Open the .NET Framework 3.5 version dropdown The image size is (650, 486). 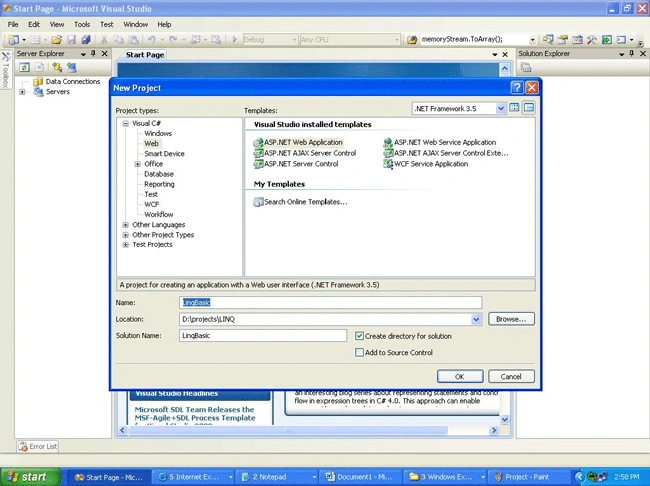coord(500,109)
